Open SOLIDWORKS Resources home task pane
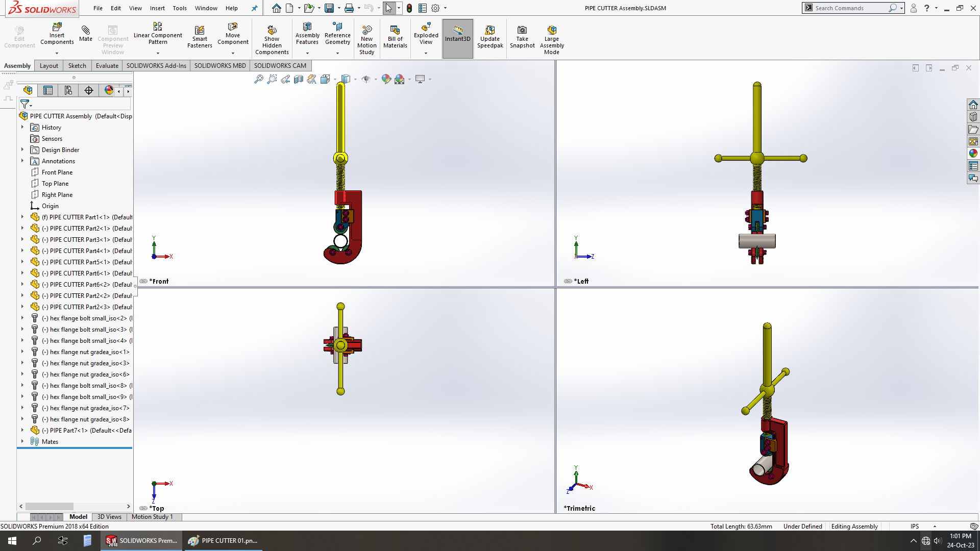The image size is (980, 551). point(973,105)
